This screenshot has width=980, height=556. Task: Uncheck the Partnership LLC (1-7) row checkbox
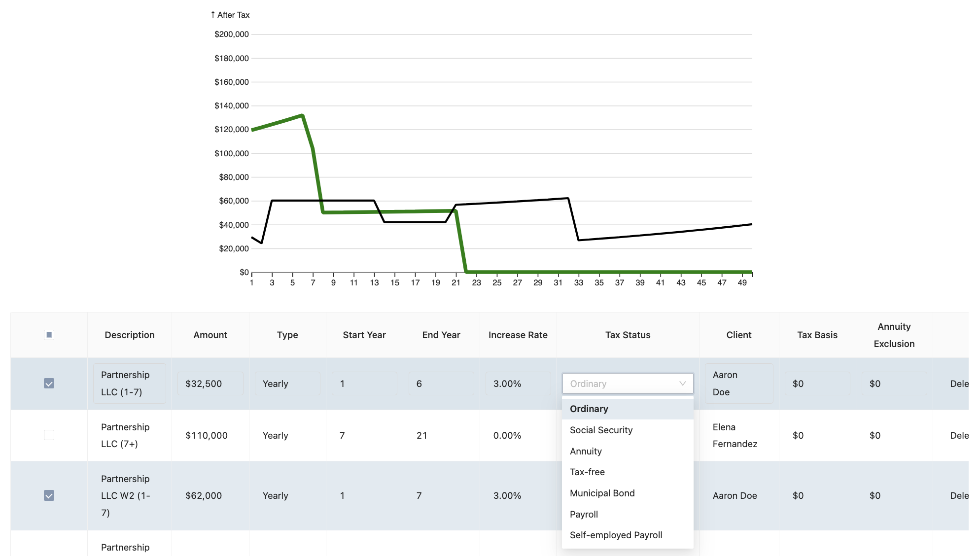pyautogui.click(x=49, y=383)
